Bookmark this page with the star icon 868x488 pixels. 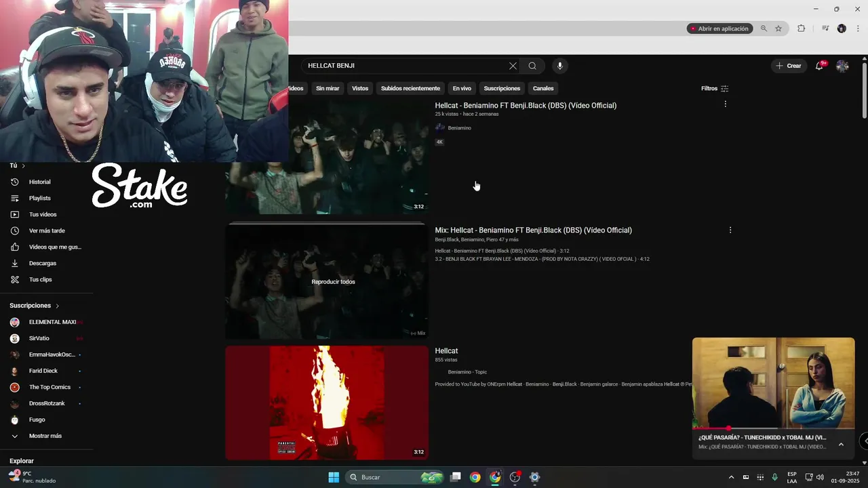(x=778, y=28)
